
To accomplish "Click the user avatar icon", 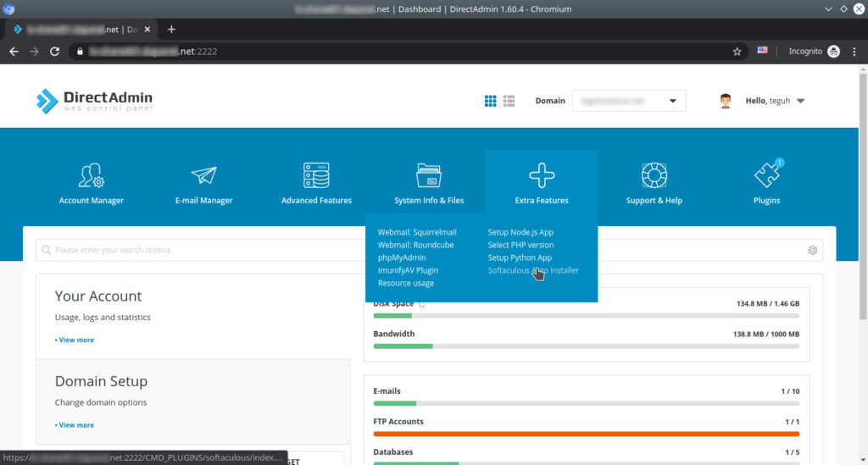I will (x=726, y=101).
